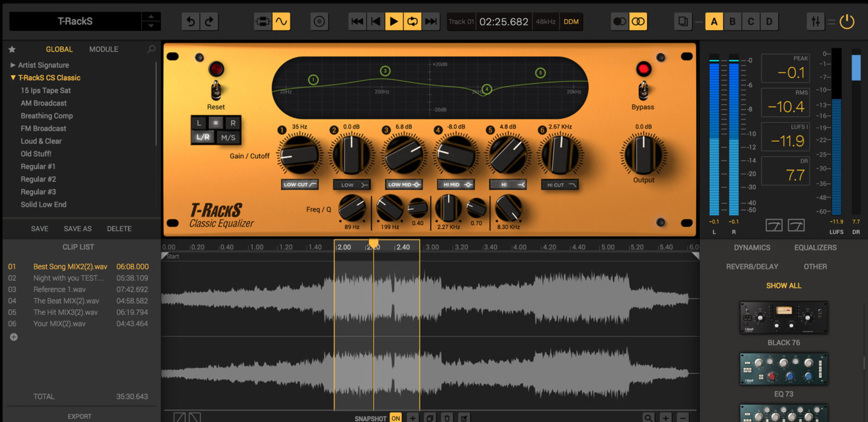Click the undo arrow in the toolbar
The image size is (868, 422).
(191, 21)
